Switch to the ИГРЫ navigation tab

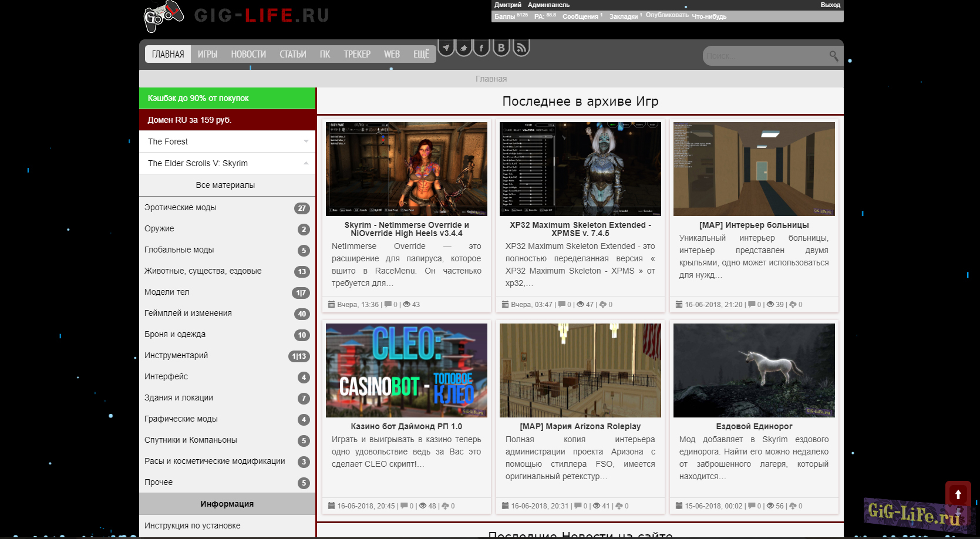point(207,54)
